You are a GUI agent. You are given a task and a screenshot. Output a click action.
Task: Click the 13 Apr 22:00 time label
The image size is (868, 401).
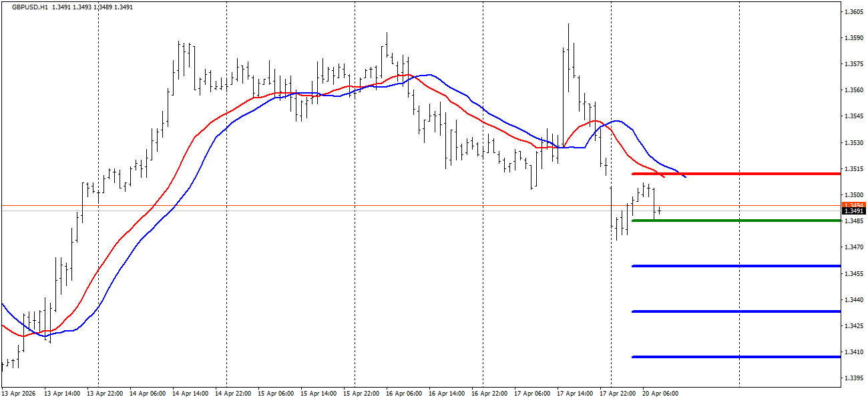pyautogui.click(x=105, y=394)
